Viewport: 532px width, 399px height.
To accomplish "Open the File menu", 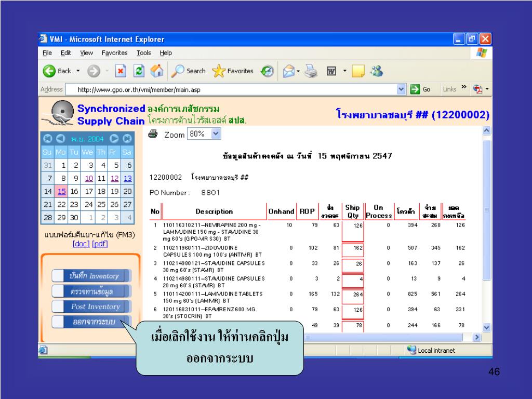I will pos(47,53).
